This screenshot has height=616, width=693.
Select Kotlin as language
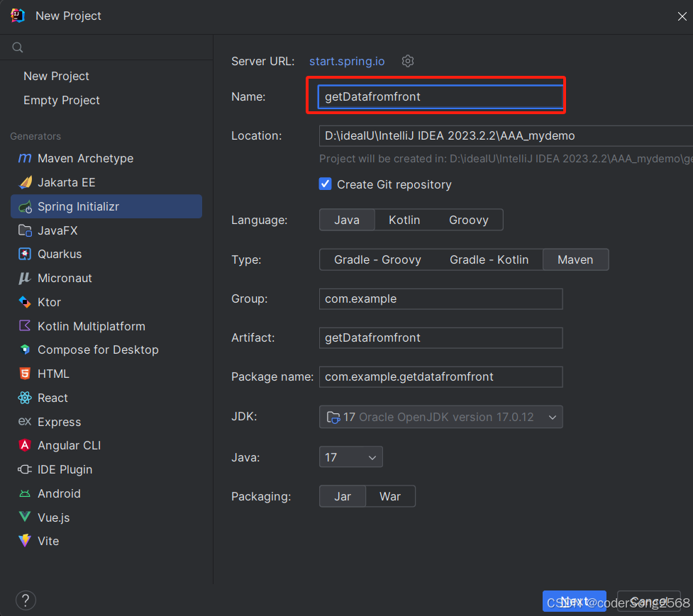[x=404, y=220]
